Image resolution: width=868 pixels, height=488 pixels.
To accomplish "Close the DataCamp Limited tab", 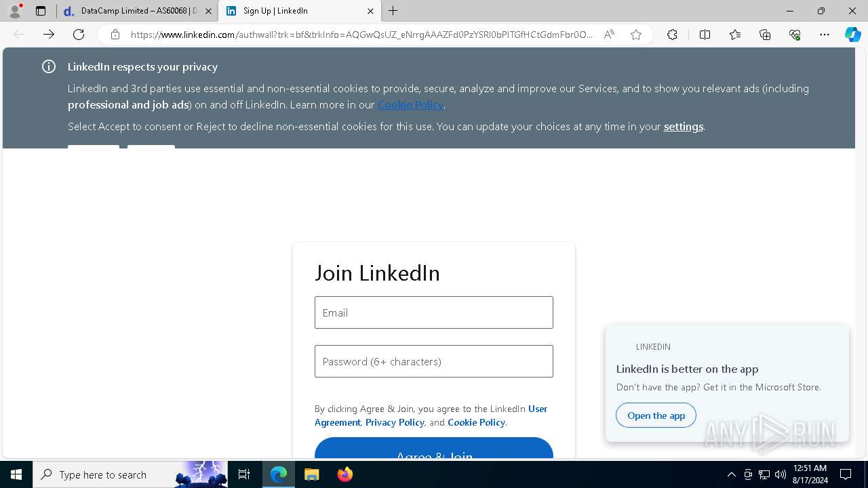I will coord(208,11).
